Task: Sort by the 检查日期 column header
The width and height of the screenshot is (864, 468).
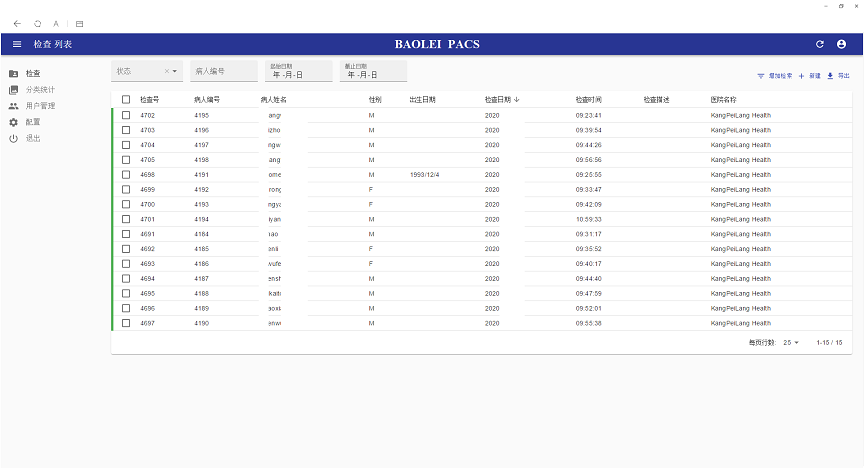Action: 501,100
